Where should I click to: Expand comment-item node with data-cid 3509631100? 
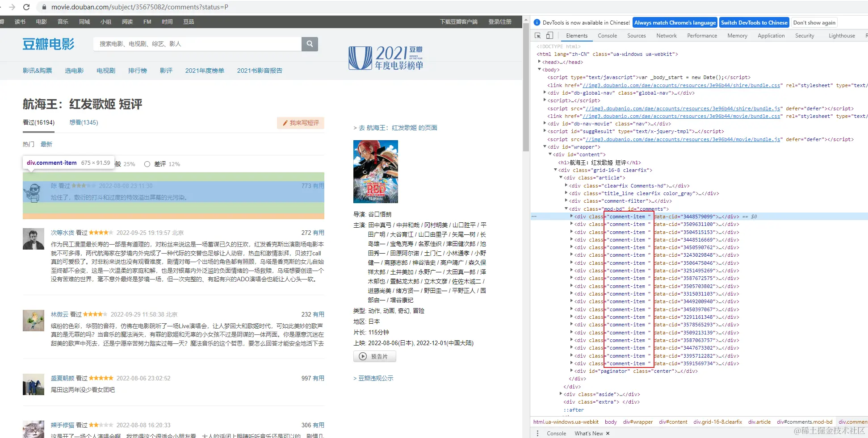(x=572, y=224)
